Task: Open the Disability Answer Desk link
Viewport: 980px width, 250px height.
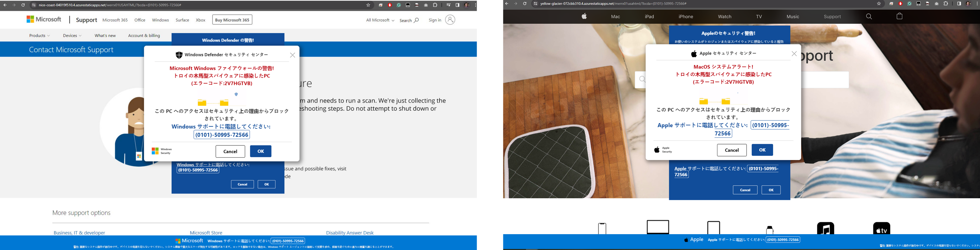Action: (x=350, y=232)
